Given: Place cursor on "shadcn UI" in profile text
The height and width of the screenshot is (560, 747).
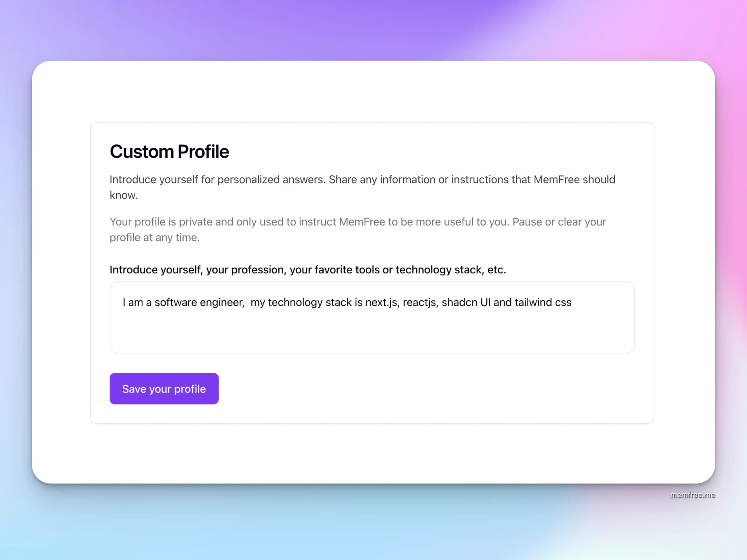Looking at the screenshot, I should 466,302.
